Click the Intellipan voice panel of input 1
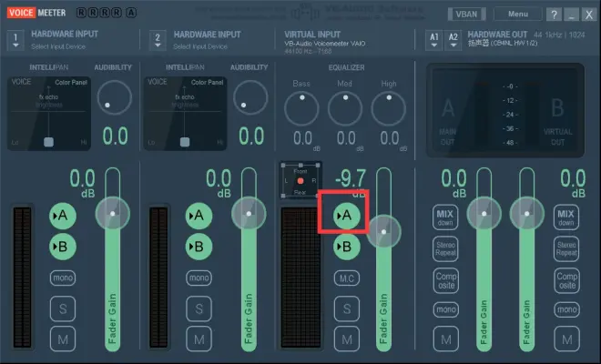This screenshot has width=601, height=364. coord(49,113)
